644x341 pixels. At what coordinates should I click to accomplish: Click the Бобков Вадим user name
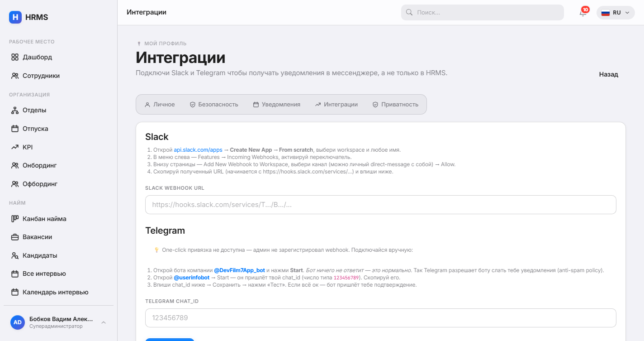[x=61, y=319]
